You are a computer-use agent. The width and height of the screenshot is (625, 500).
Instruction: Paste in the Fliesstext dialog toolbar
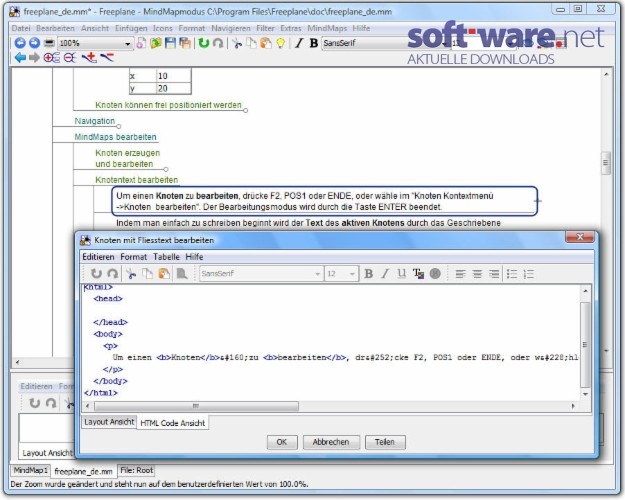click(x=164, y=274)
